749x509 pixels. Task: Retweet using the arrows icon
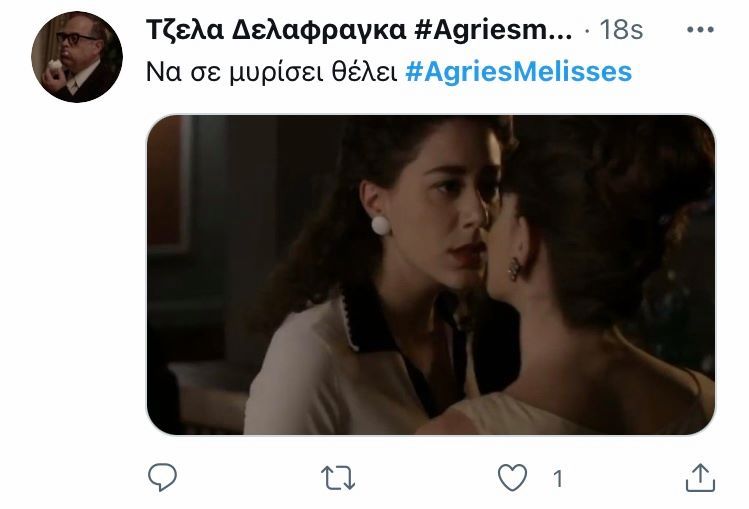coord(338,478)
